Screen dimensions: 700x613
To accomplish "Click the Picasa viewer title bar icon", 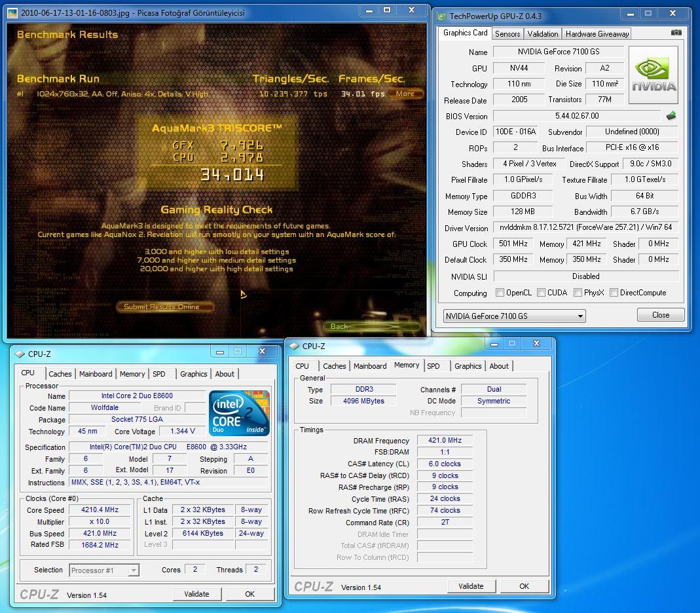I will 12,12.
